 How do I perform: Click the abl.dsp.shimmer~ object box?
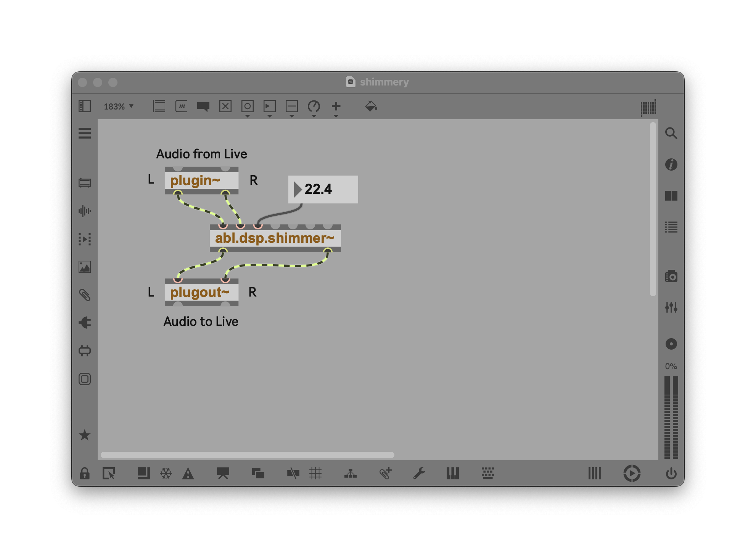275,238
